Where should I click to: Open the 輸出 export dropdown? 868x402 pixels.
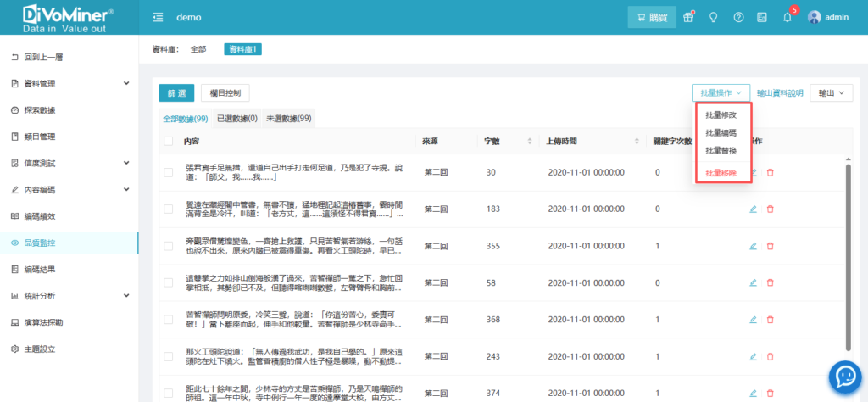tap(831, 93)
